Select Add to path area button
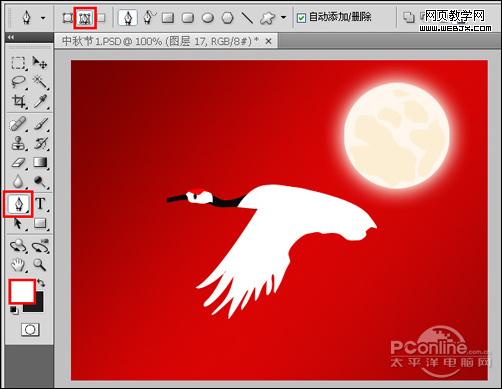This screenshot has height=389, width=502. [409, 17]
